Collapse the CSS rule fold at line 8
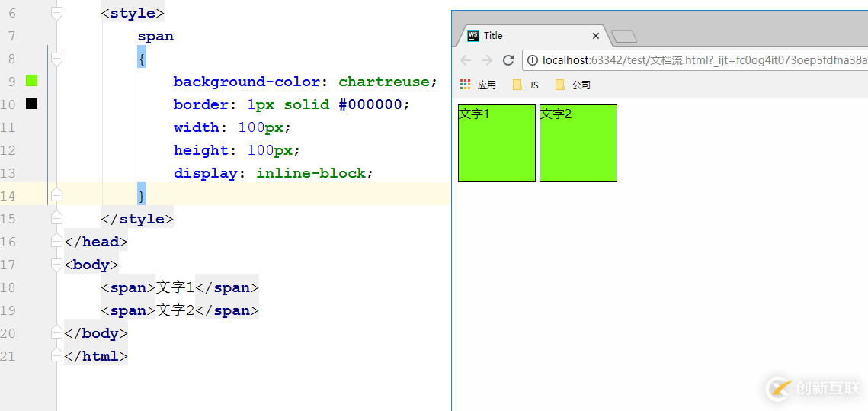 56,59
